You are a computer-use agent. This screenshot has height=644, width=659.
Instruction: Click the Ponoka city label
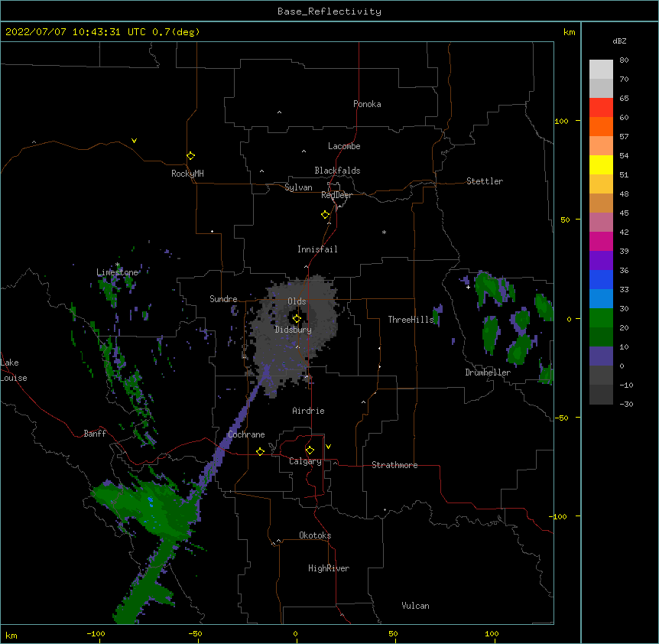tap(367, 104)
